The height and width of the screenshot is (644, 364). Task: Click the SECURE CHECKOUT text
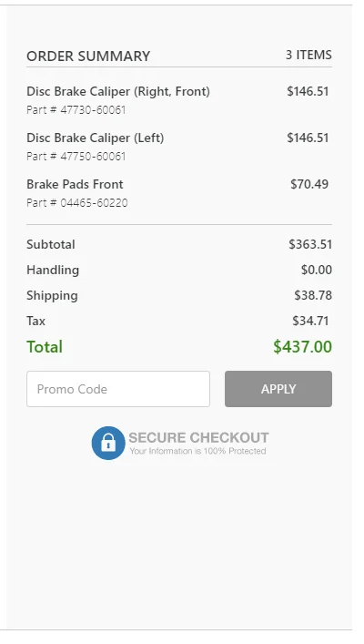point(198,437)
